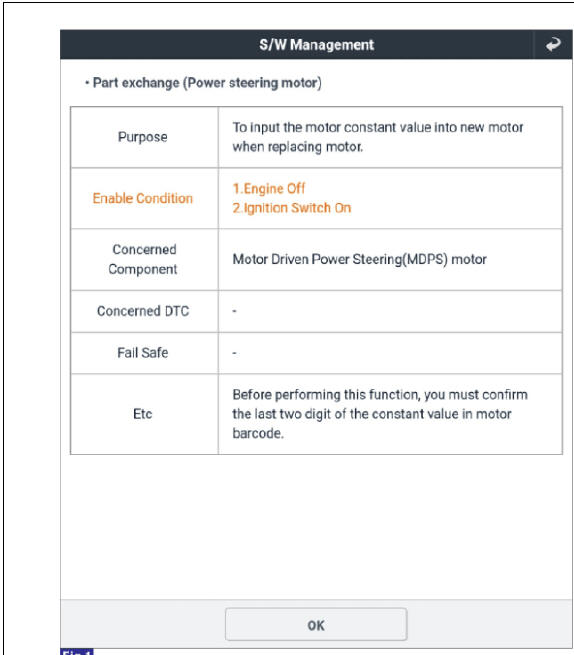Click the back arrow icon in header
This screenshot has width=574, height=655.
point(553,44)
